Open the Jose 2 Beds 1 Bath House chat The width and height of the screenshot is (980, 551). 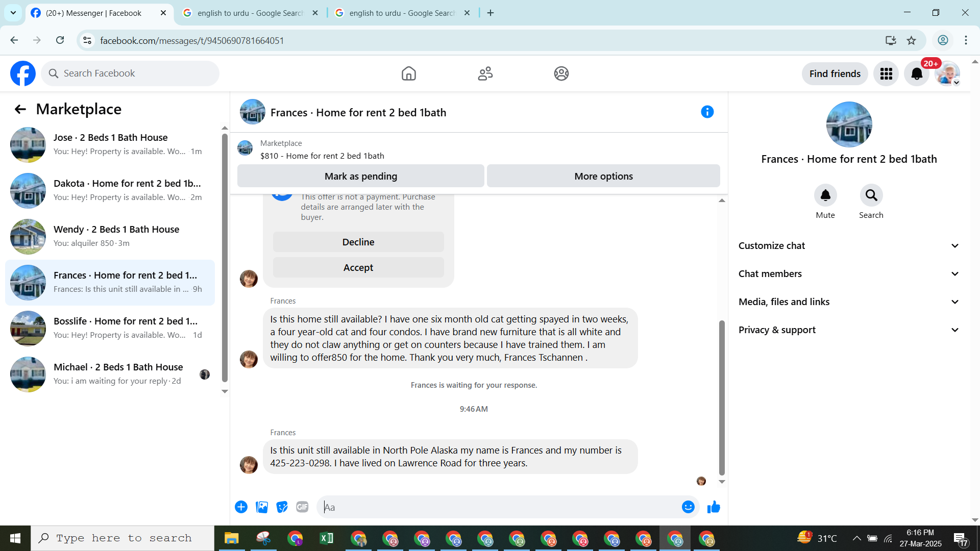[110, 144]
